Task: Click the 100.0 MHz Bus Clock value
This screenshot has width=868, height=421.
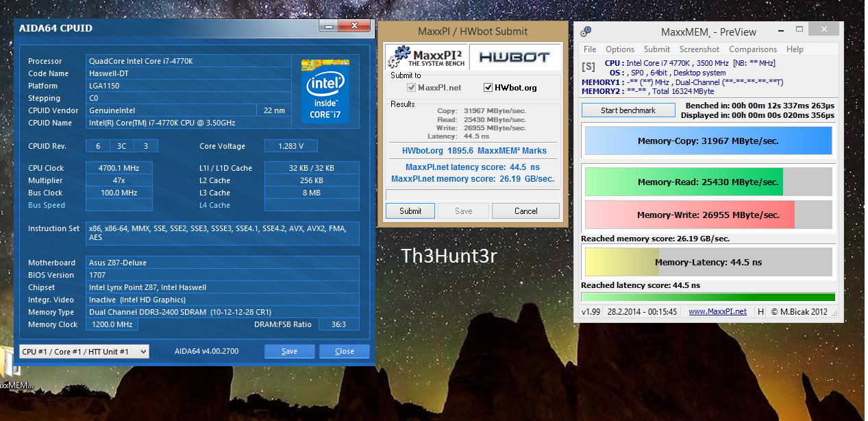Action: click(119, 193)
